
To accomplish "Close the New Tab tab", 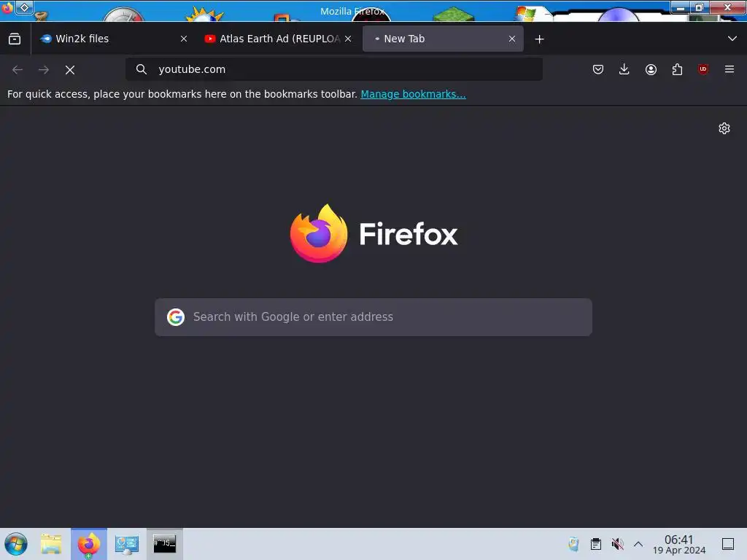I will (512, 39).
